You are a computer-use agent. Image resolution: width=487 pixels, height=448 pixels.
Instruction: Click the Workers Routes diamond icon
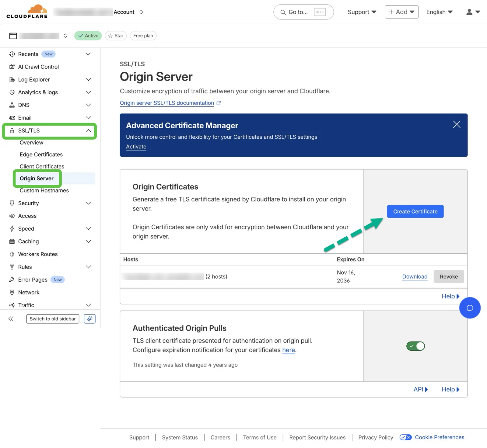pyautogui.click(x=12, y=254)
